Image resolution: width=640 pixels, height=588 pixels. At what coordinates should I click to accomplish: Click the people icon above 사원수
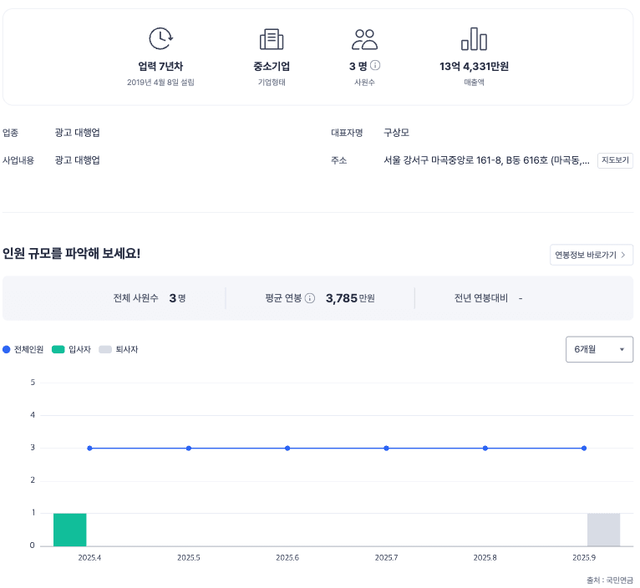pyautogui.click(x=364, y=39)
